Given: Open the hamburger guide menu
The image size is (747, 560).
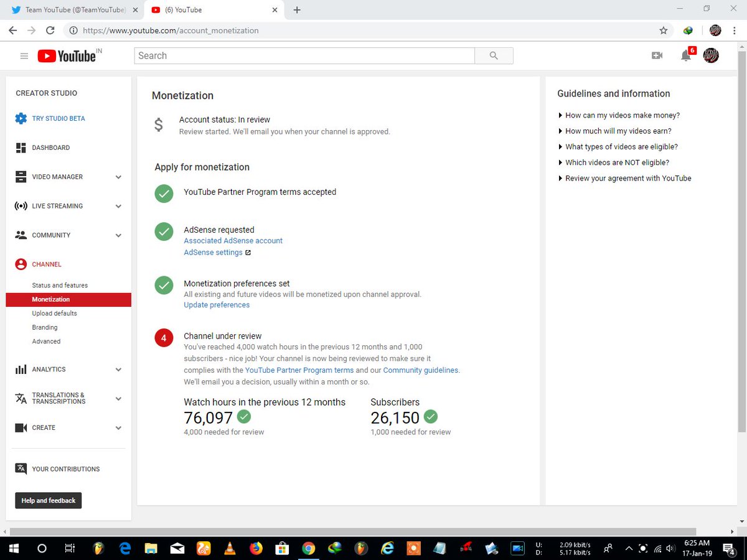Looking at the screenshot, I should point(24,56).
